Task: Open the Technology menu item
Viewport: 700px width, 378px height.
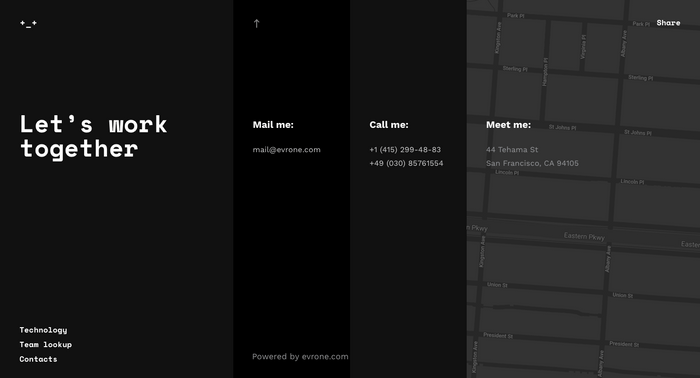Action: 43,330
